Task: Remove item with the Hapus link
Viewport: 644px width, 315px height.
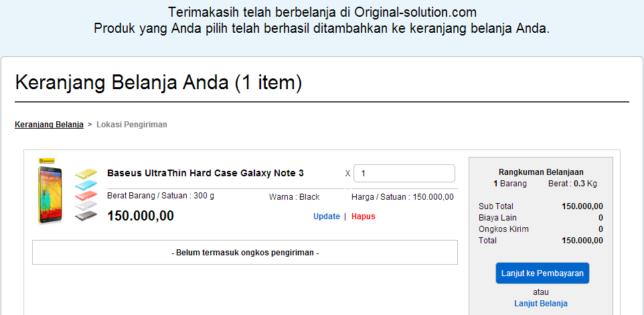Action: (x=363, y=216)
